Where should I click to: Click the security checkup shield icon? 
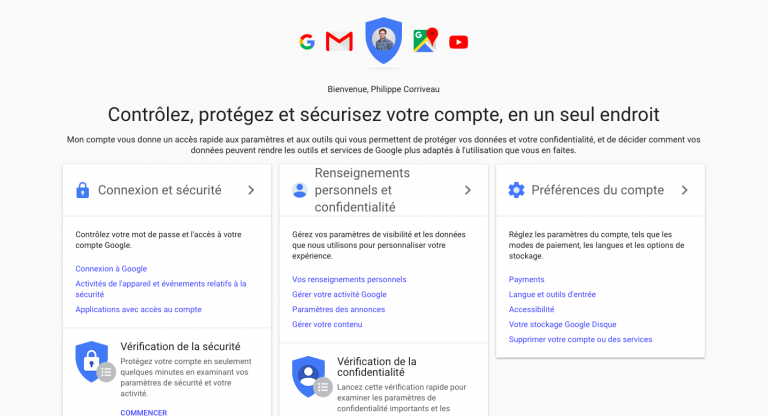pyautogui.click(x=95, y=362)
